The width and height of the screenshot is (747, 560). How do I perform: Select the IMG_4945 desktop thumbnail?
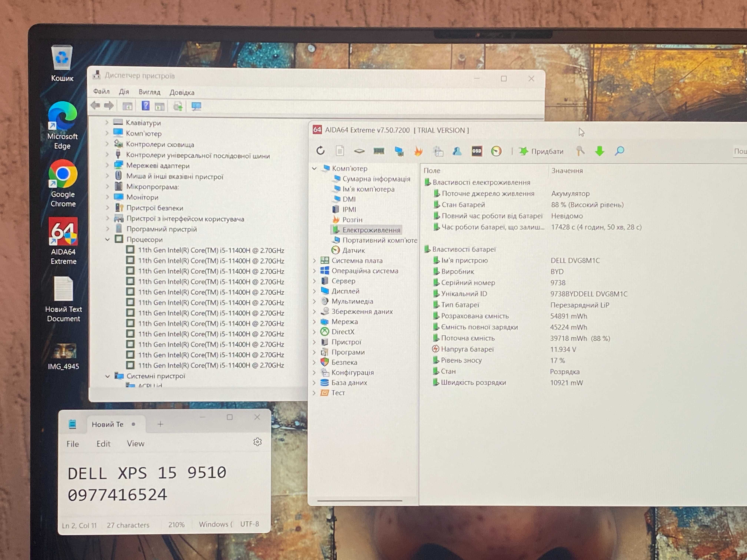click(x=64, y=356)
